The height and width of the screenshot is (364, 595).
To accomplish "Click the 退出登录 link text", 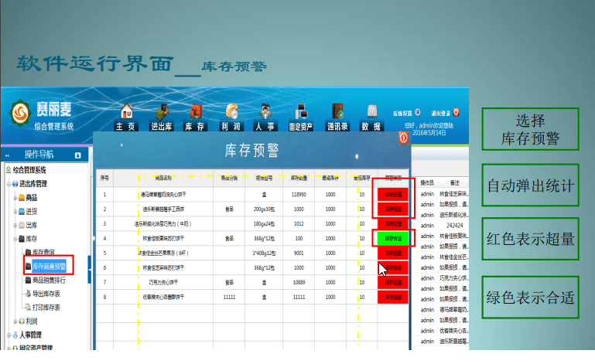I will tap(441, 113).
